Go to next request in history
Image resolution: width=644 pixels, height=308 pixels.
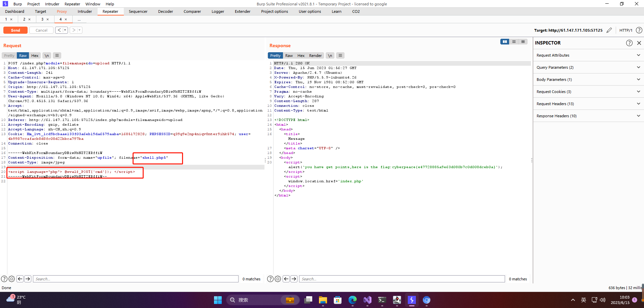click(74, 30)
